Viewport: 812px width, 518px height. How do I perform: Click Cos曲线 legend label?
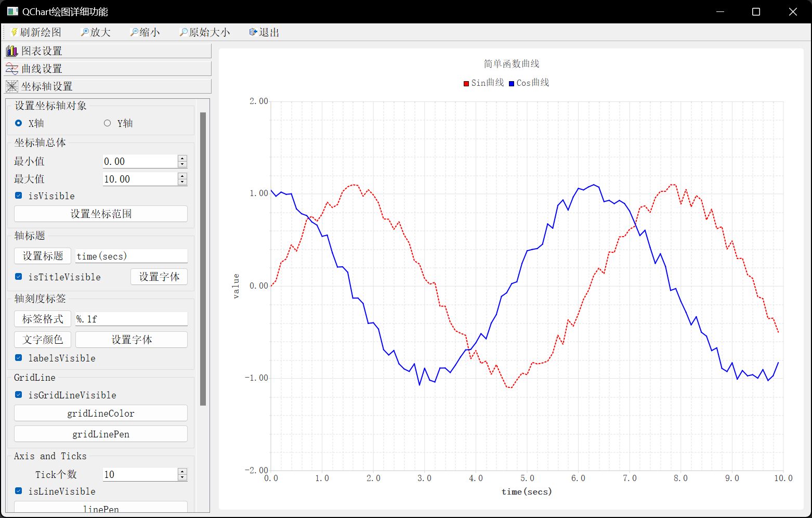point(533,83)
